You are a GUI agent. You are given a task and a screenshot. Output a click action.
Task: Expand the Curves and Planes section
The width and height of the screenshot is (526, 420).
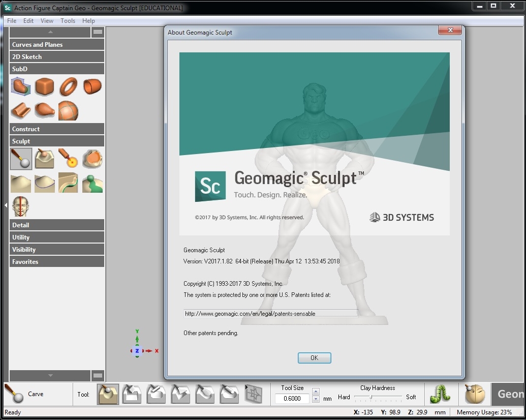pos(57,44)
